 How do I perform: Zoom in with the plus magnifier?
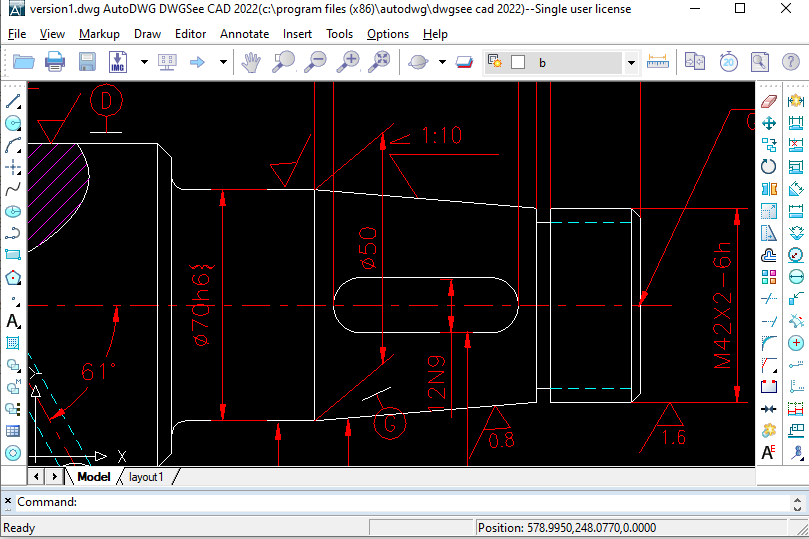coord(348,62)
